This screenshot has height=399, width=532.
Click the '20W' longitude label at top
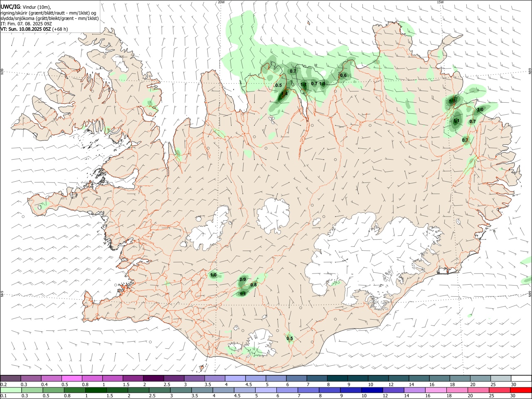(x=221, y=2)
